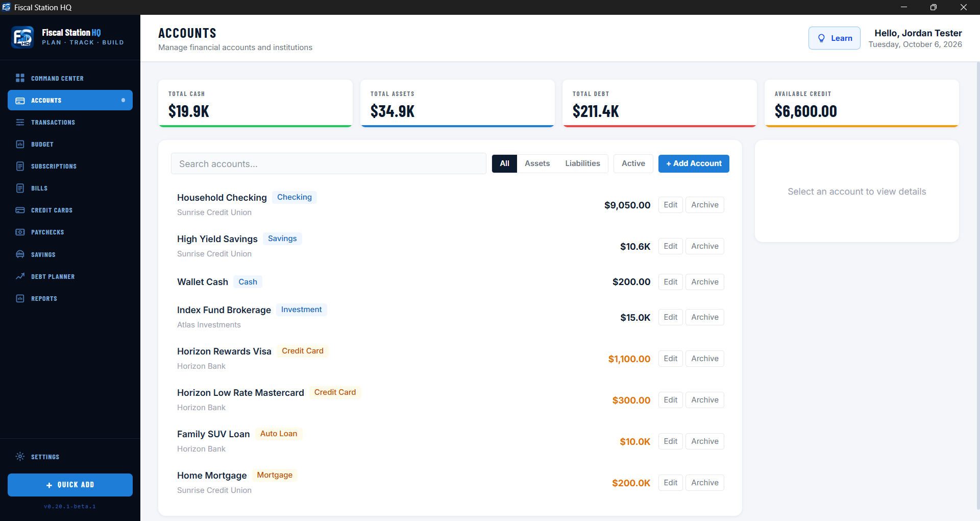Click the Total Debt summary card
The width and height of the screenshot is (980, 521).
pyautogui.click(x=659, y=103)
